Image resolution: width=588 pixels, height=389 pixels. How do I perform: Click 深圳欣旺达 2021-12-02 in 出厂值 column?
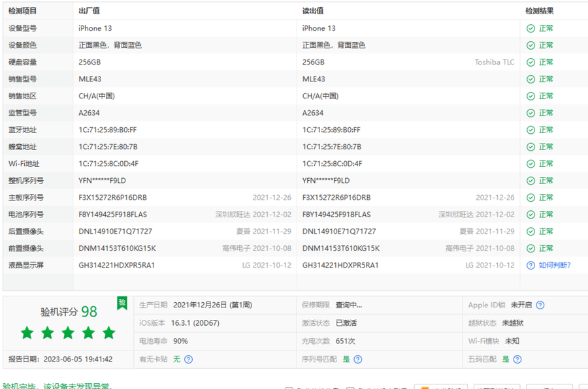point(253,215)
